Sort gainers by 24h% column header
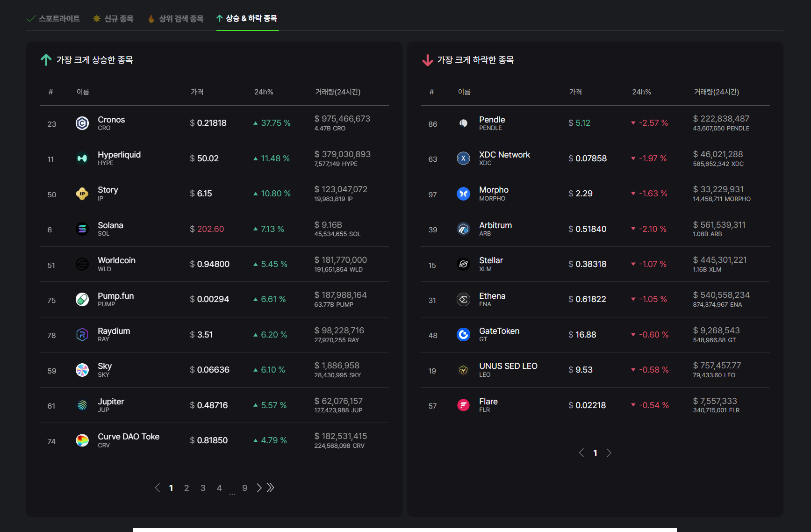Image resolution: width=811 pixels, height=532 pixels. [x=264, y=92]
